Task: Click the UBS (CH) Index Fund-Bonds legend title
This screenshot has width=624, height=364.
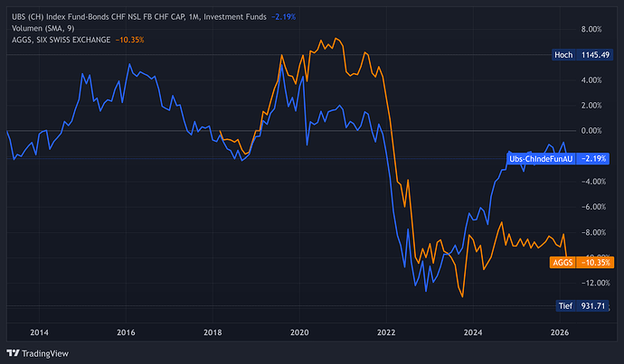Action: 139,16
